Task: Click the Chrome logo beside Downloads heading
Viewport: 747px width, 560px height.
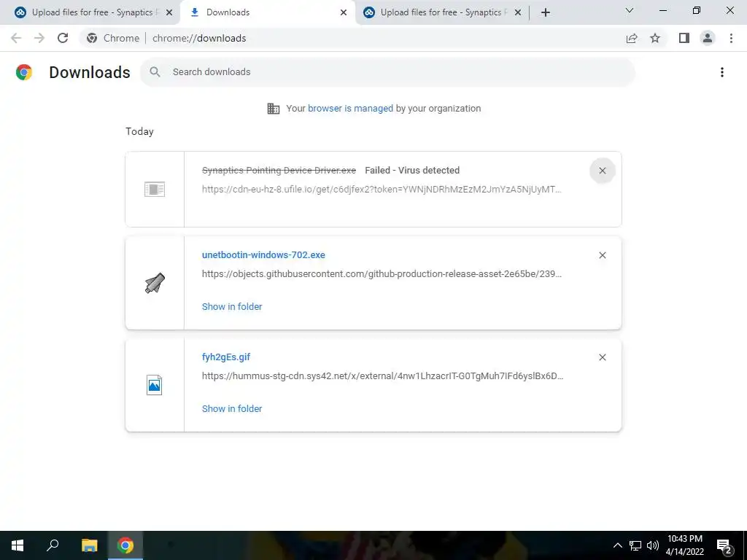Action: coord(24,72)
